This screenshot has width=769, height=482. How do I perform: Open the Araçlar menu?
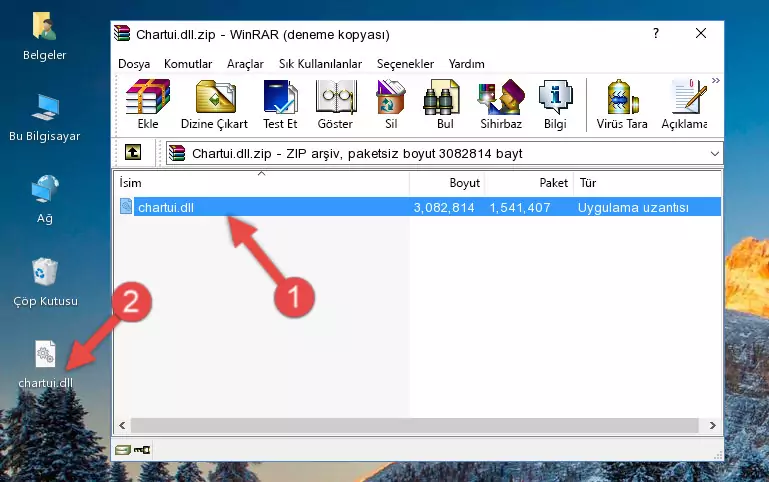(x=245, y=64)
